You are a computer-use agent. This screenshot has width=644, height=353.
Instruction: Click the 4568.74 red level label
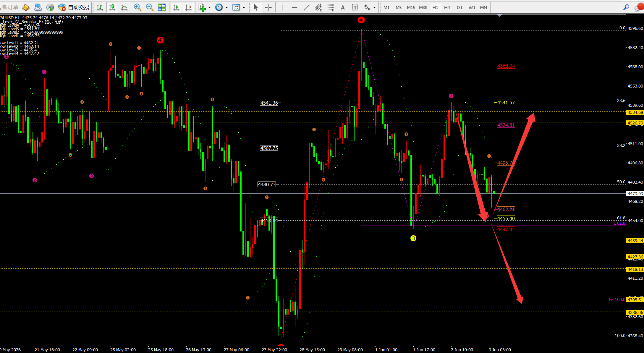click(x=506, y=66)
